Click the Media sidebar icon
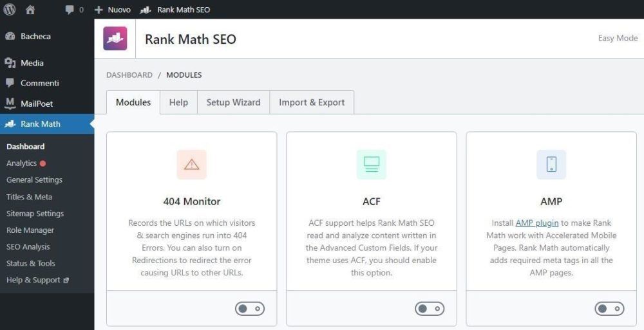 point(10,63)
